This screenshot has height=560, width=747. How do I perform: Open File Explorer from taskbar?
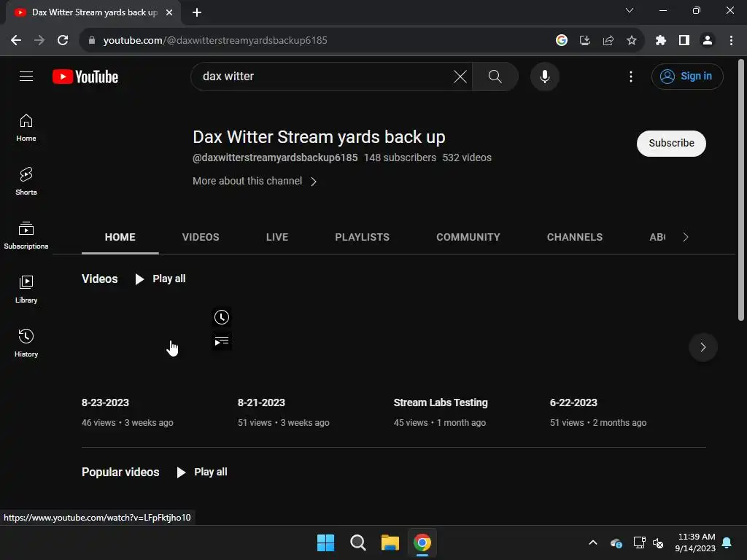pyautogui.click(x=390, y=542)
